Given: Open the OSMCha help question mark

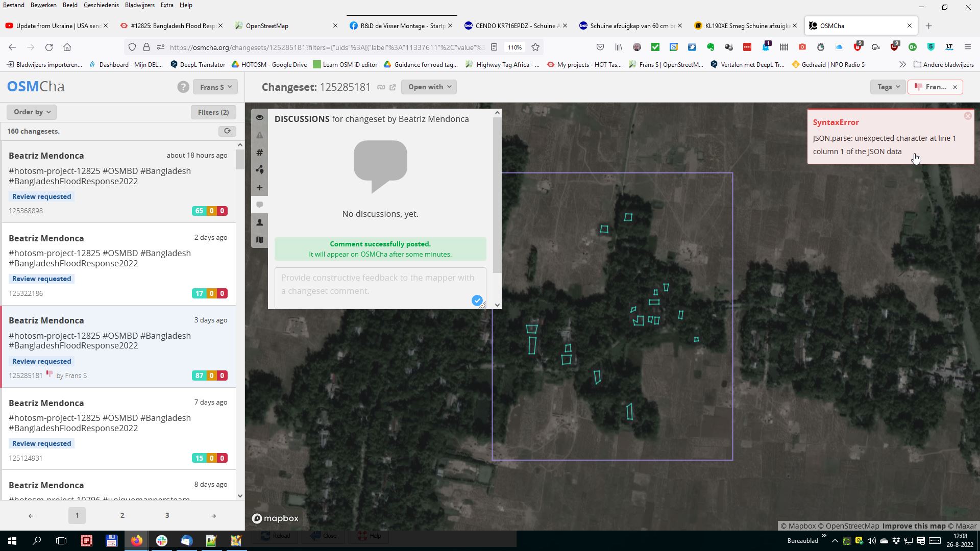Looking at the screenshot, I should (183, 87).
